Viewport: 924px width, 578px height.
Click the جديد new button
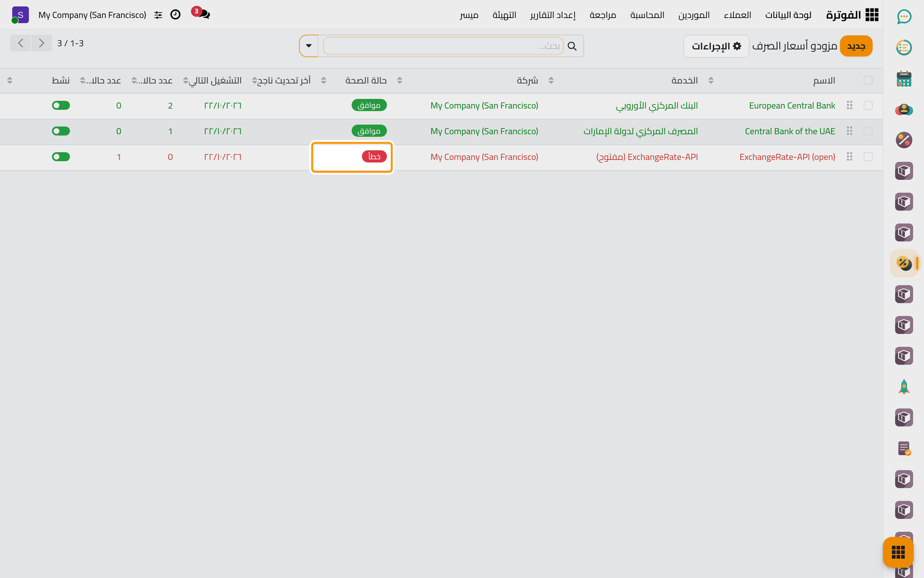[856, 46]
